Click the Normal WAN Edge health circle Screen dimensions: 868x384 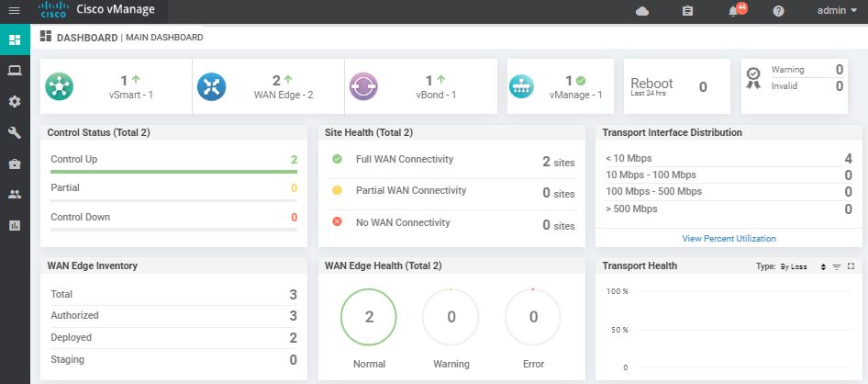pos(369,317)
